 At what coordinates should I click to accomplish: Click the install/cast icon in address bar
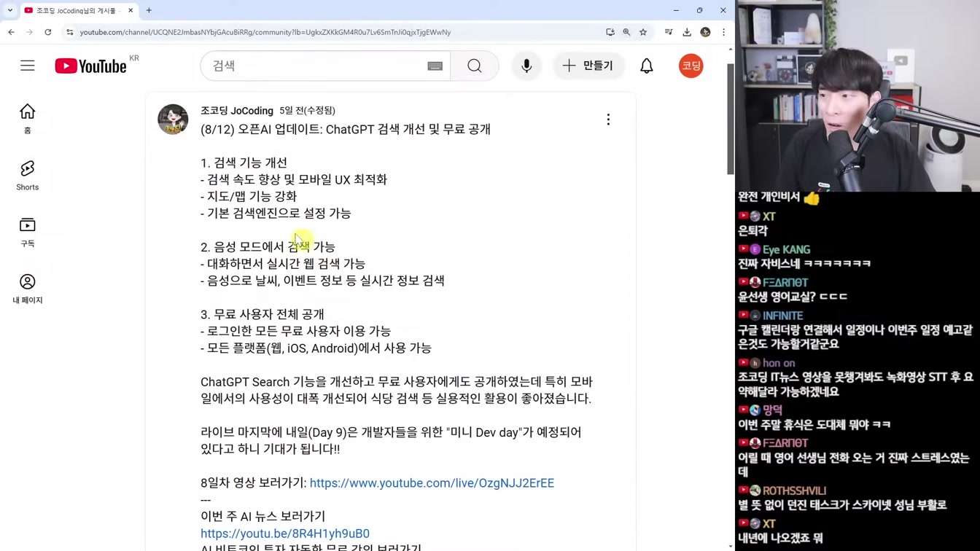tap(610, 32)
